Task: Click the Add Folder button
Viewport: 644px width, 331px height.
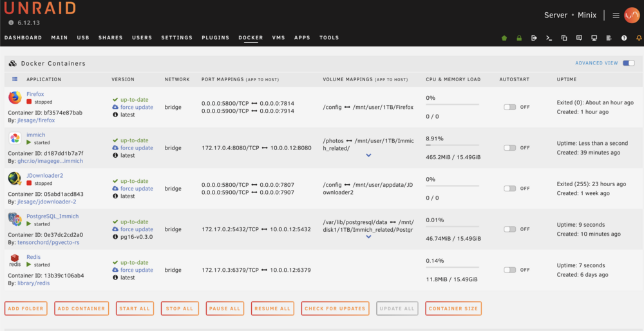Action: pyautogui.click(x=26, y=308)
